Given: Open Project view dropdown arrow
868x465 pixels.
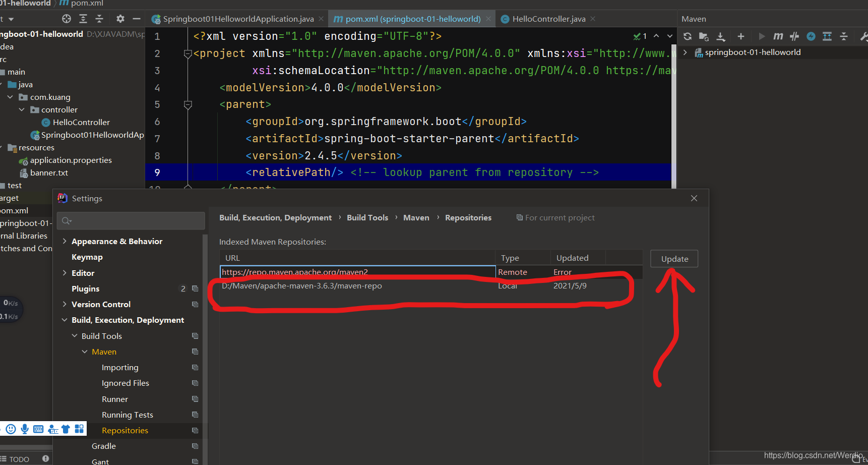Looking at the screenshot, I should point(11,19).
